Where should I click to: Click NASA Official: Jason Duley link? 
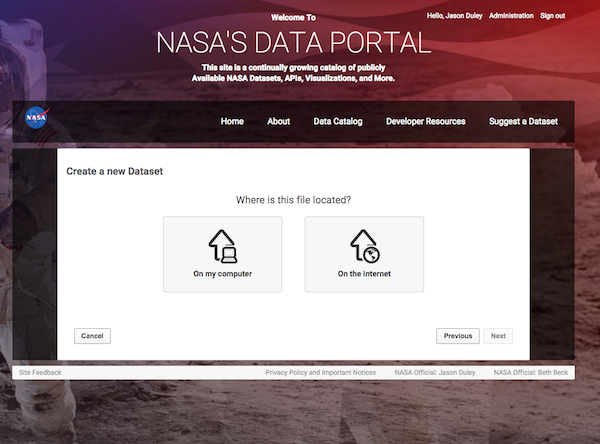pyautogui.click(x=435, y=372)
